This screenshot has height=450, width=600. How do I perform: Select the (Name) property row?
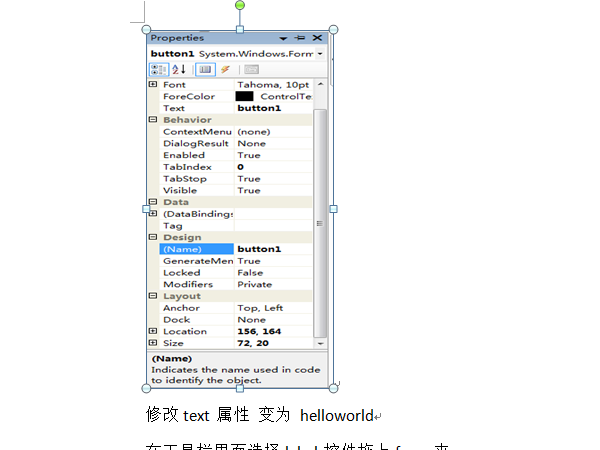197,249
